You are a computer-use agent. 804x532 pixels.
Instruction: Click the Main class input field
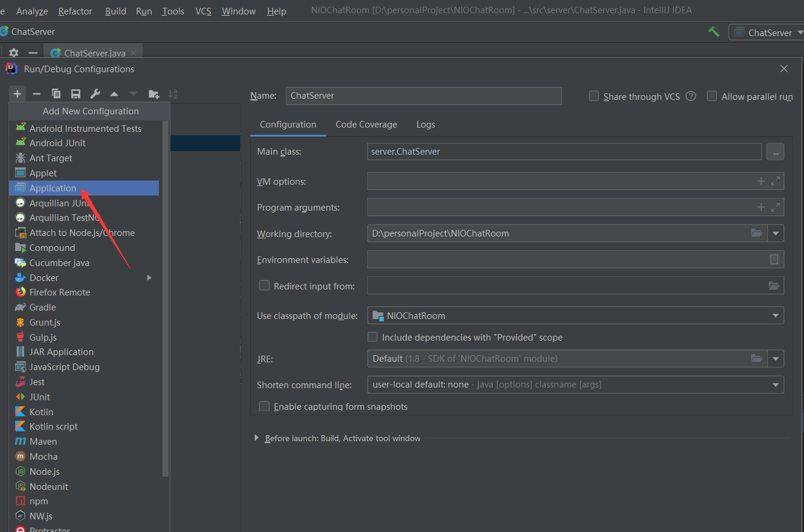tap(564, 152)
